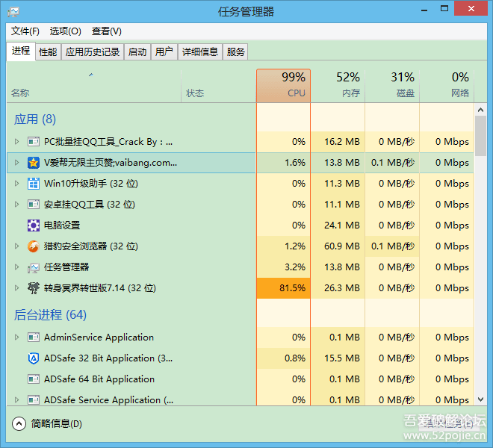Open the 选项(O) menu
The width and height of the screenshot is (493, 448).
[x=66, y=31]
